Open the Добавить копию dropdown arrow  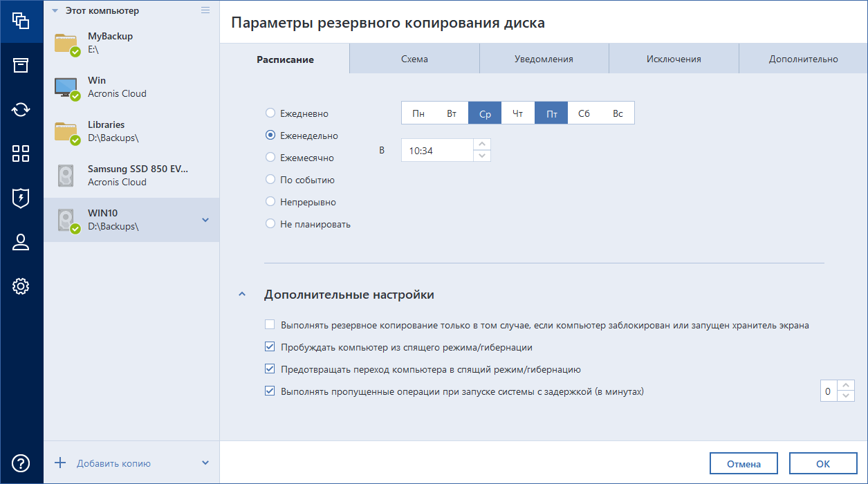[x=205, y=463]
